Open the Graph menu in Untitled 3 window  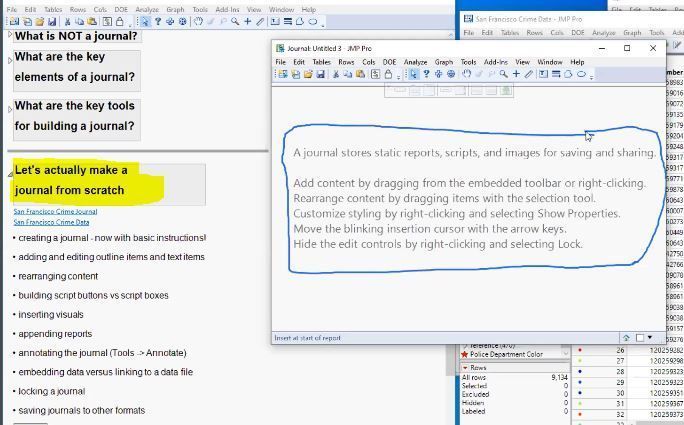(444, 62)
